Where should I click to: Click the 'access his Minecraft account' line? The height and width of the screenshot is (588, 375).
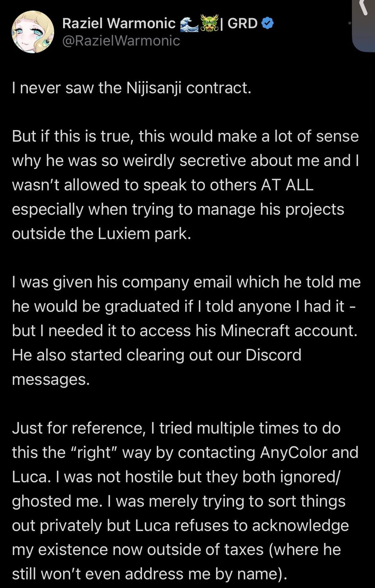[x=185, y=331]
